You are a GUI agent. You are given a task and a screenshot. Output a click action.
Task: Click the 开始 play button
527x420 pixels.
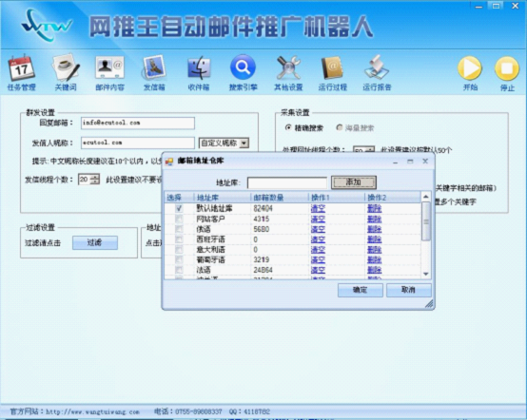point(470,68)
